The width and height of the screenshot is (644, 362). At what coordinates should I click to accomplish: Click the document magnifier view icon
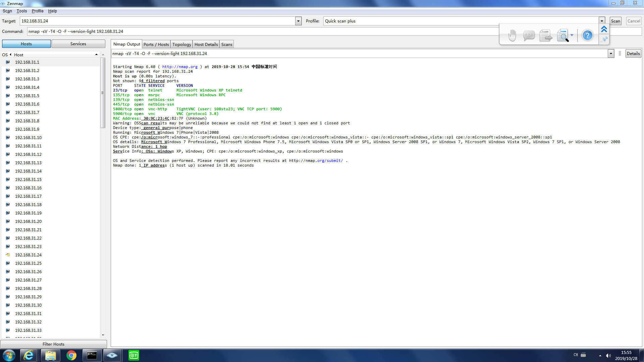[562, 35]
